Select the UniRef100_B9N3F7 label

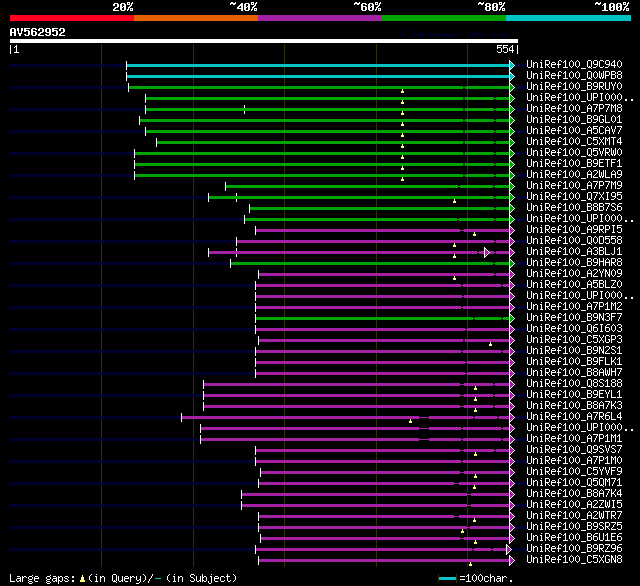tap(574, 318)
